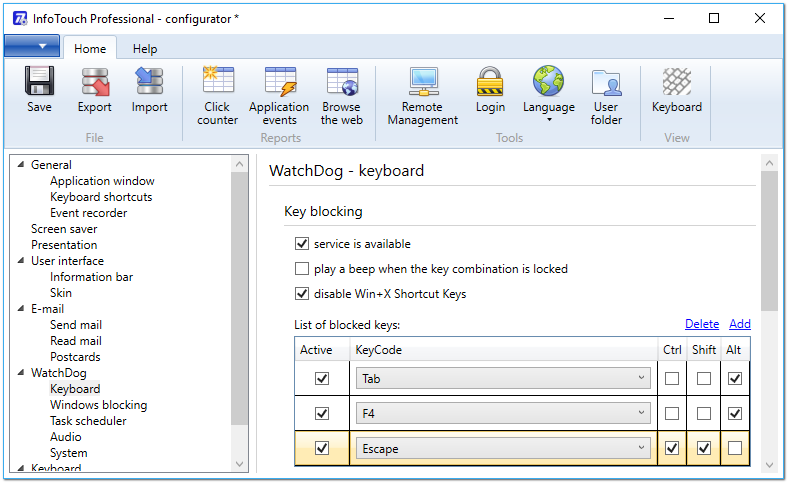Select Presentation in the tree
Viewport: 788px width, 483px height.
(64, 245)
